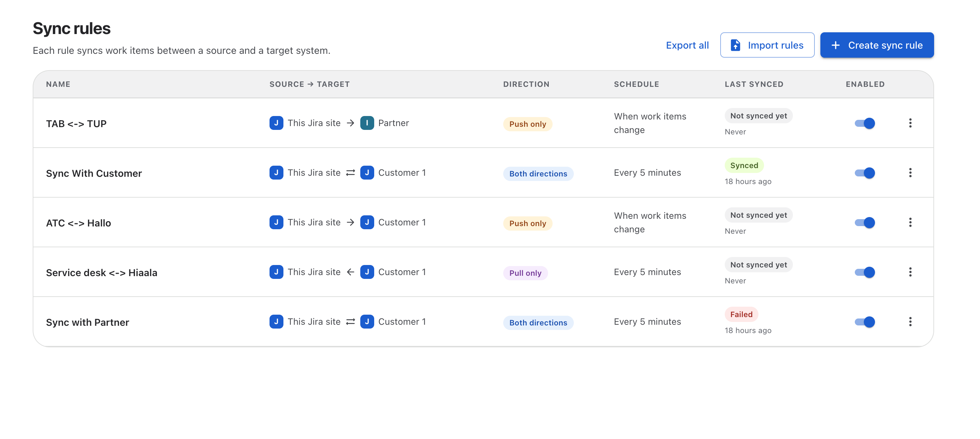Open the kebab menu for Sync with Partner

click(x=910, y=322)
